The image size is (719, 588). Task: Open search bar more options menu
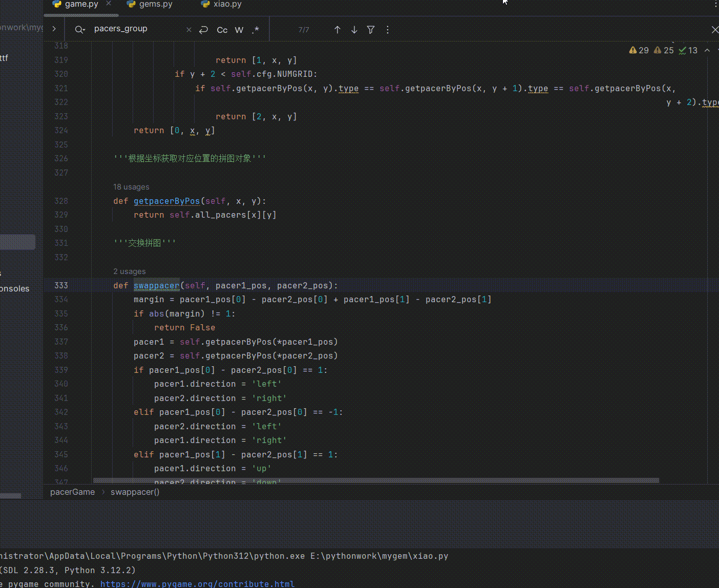point(388,30)
